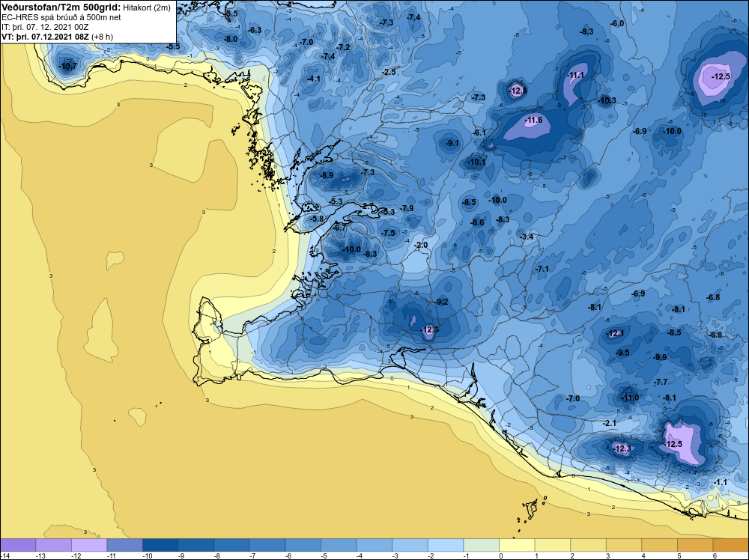Click the legend scale label -5
This screenshot has height=560, width=749.
(x=325, y=556)
